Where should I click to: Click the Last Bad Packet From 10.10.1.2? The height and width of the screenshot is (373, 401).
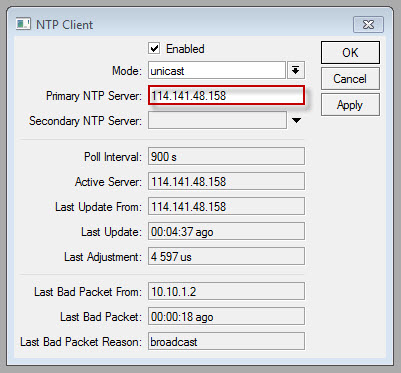coord(226,292)
